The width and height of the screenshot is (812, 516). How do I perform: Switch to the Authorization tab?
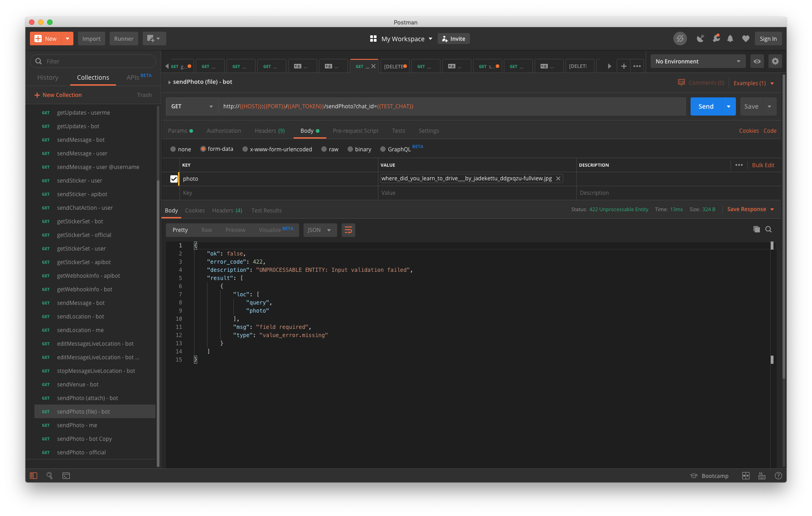(224, 131)
